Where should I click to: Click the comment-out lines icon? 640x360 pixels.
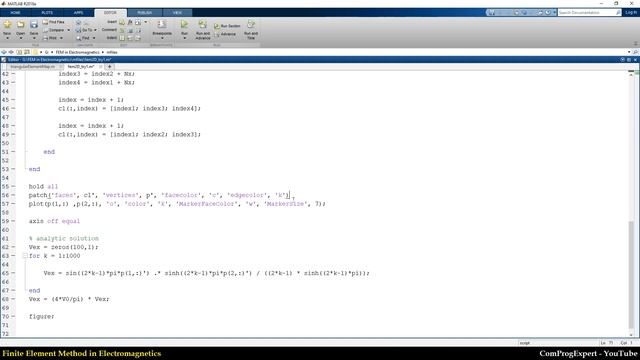click(x=122, y=30)
